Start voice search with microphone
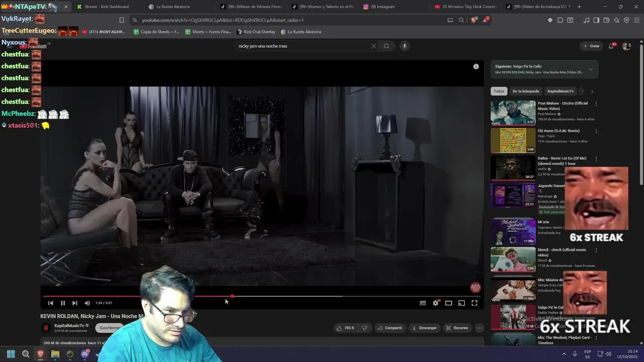Image resolution: width=644 pixels, height=362 pixels. pyautogui.click(x=404, y=46)
